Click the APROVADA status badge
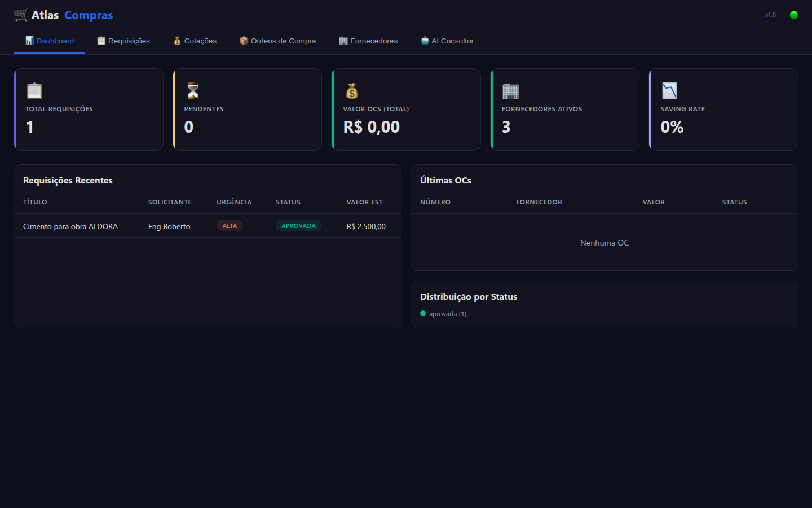This screenshot has width=812, height=508. [x=298, y=226]
